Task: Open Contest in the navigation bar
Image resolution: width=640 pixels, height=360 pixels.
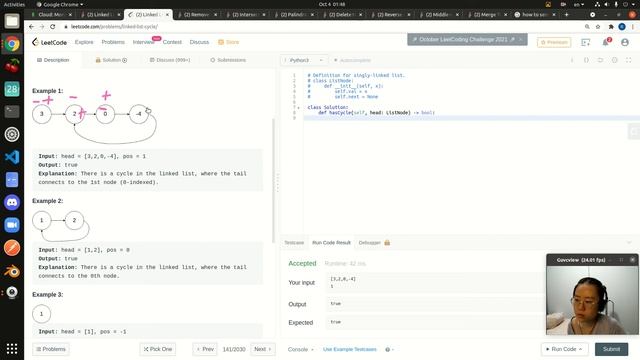Action: [x=172, y=42]
